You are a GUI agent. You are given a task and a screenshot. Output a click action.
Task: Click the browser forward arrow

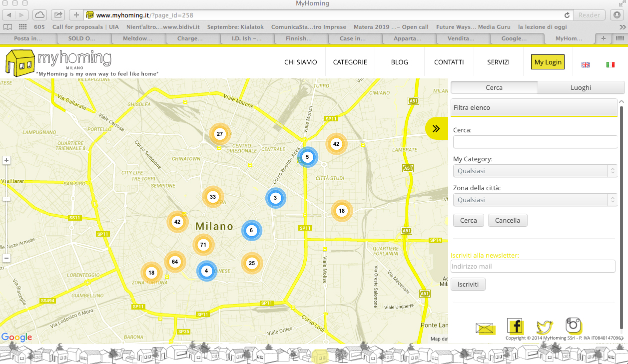click(23, 15)
